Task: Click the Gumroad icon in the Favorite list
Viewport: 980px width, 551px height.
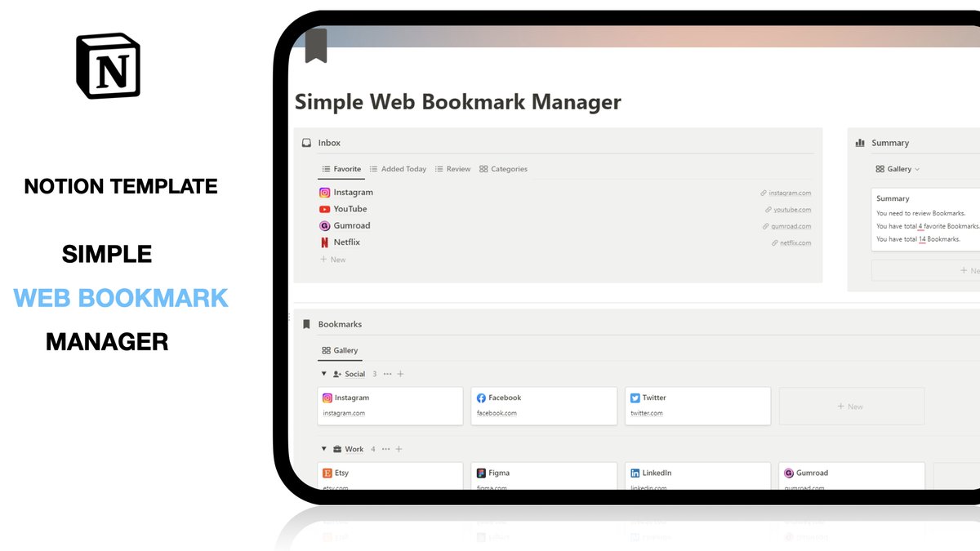Action: click(324, 226)
